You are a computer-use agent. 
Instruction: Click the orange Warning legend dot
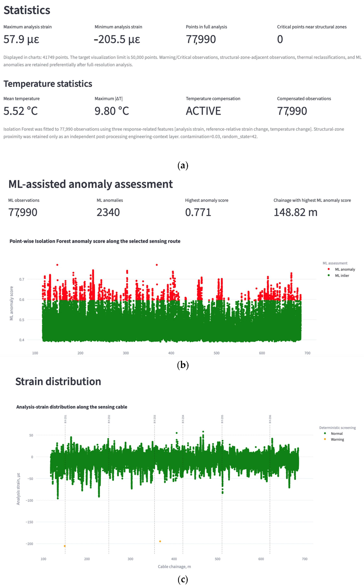click(325, 439)
